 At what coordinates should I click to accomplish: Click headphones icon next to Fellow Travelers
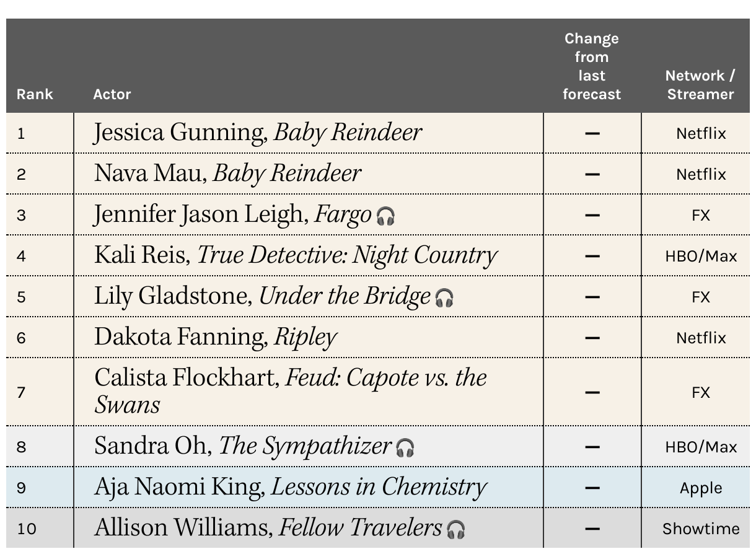point(456,530)
